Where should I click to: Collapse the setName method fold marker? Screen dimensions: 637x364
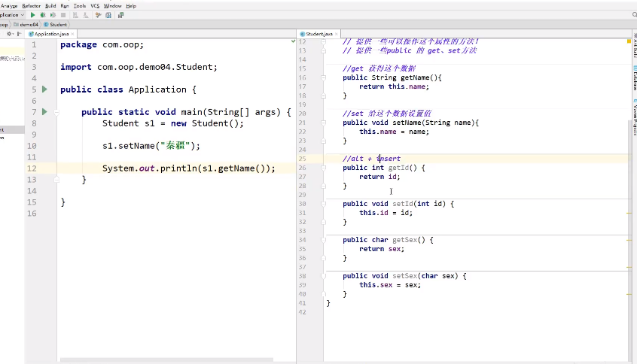323,123
